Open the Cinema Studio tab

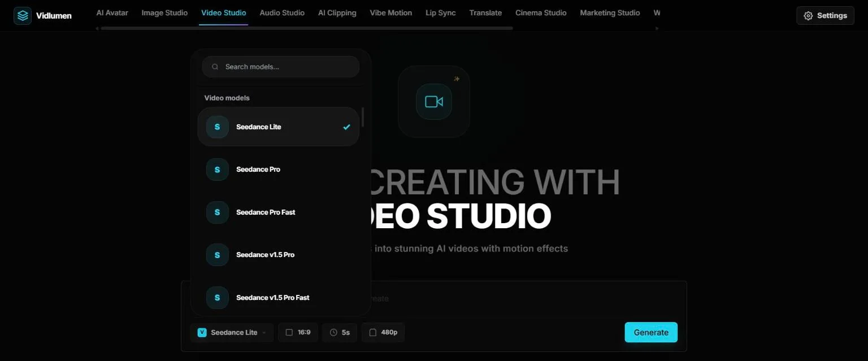point(541,13)
